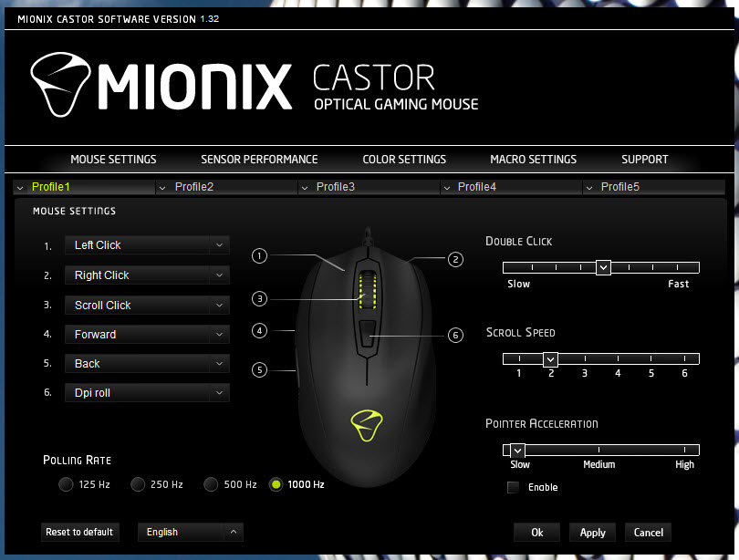Switch to Macro Settings tab
This screenshot has height=560, width=739.
533,160
